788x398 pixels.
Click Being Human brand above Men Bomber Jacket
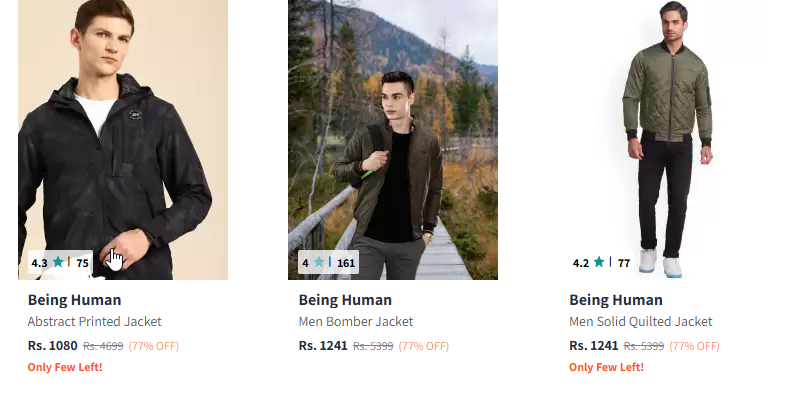345,300
